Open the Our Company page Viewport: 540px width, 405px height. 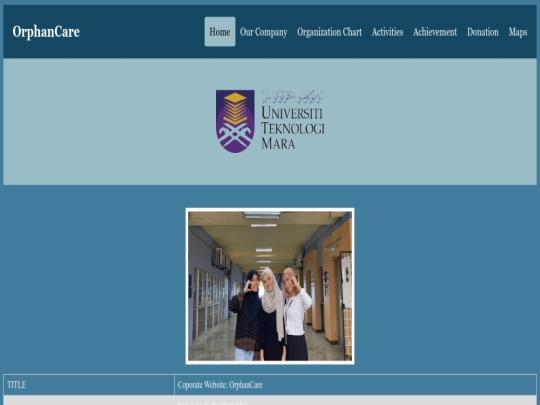263,32
